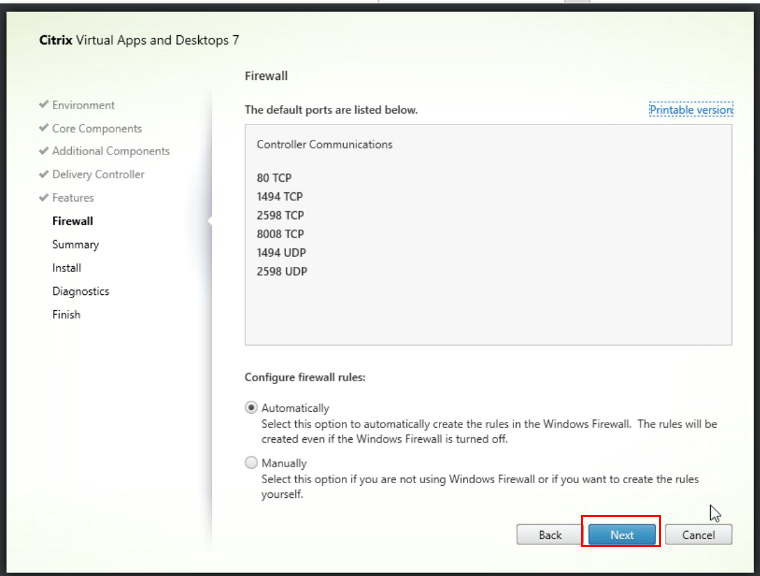Select the Firewall step in sidebar

point(73,221)
